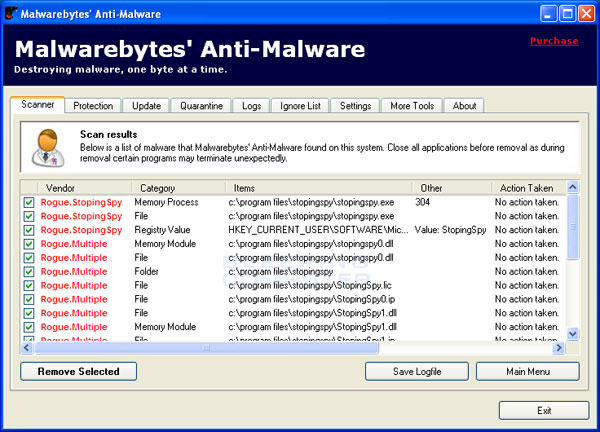Maximize the Malwarebytes window
600x432 pixels.
567,14
